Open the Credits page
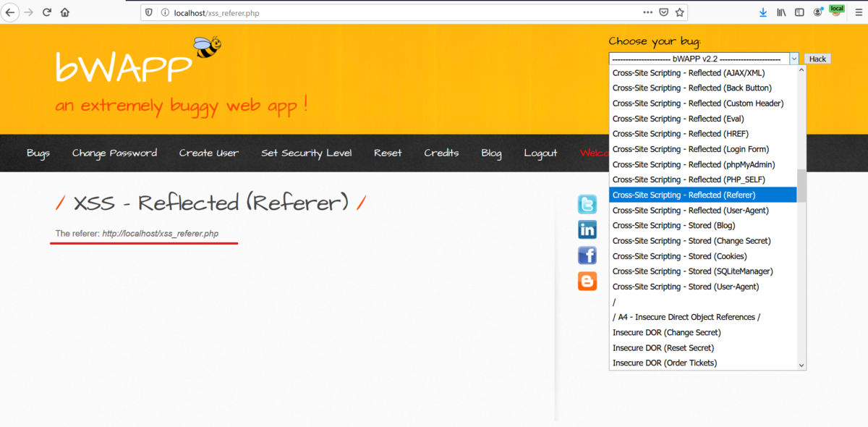Image resolution: width=868 pixels, height=427 pixels. [x=441, y=153]
